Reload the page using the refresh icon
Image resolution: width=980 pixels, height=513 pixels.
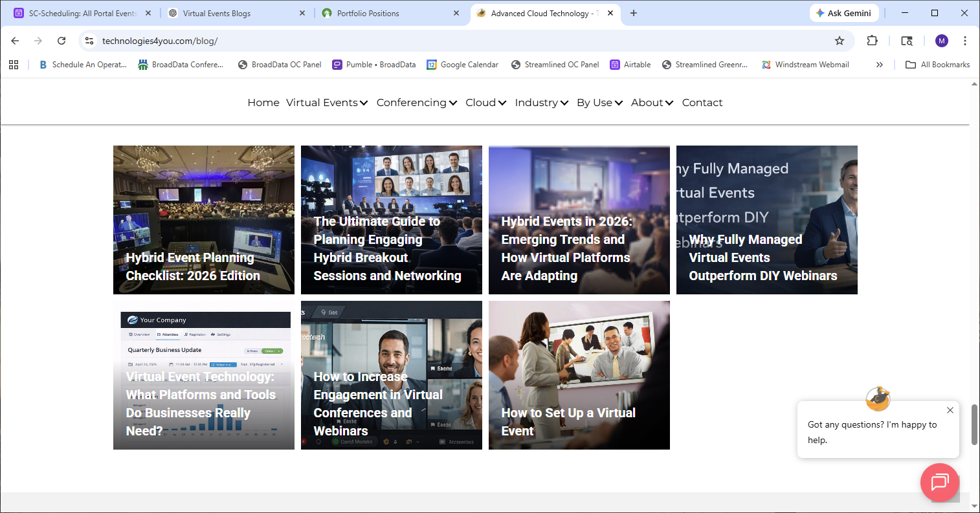[61, 41]
